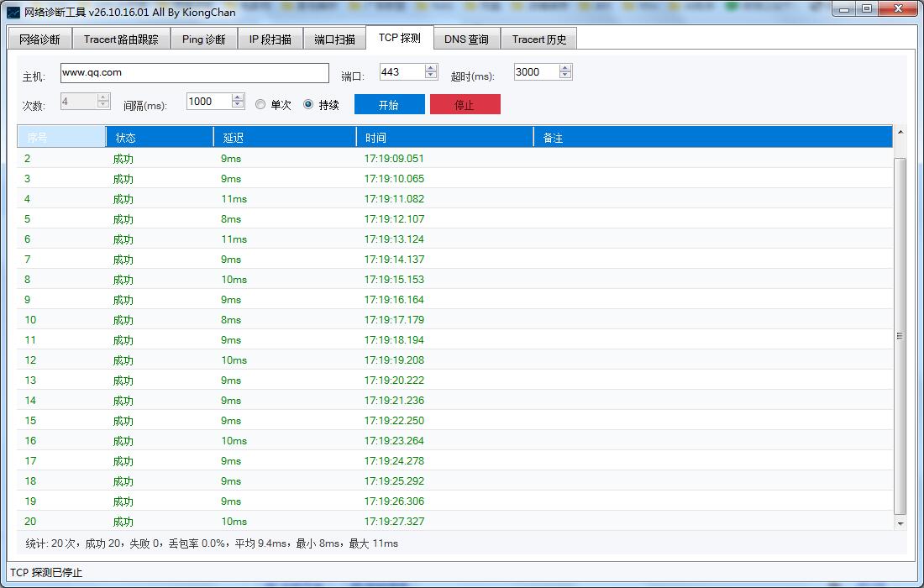Image resolution: width=924 pixels, height=588 pixels.
Task: Click the 10ms latency in row 8
Action: click(234, 279)
